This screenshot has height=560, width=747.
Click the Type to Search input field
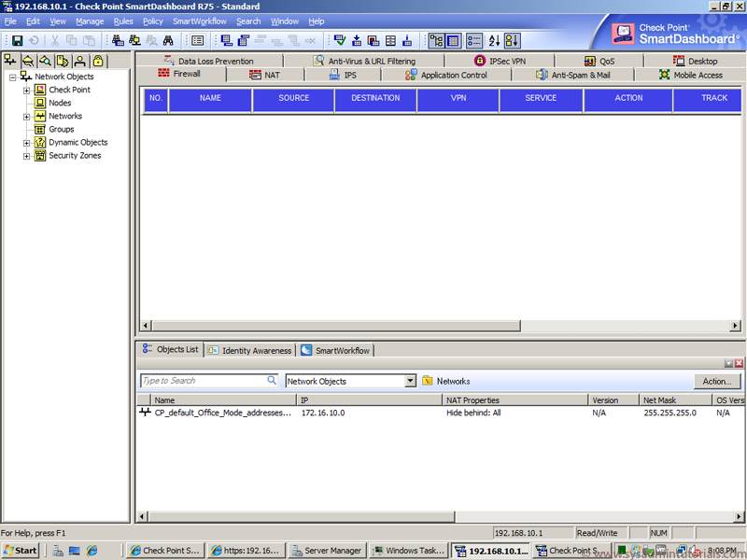pos(204,381)
